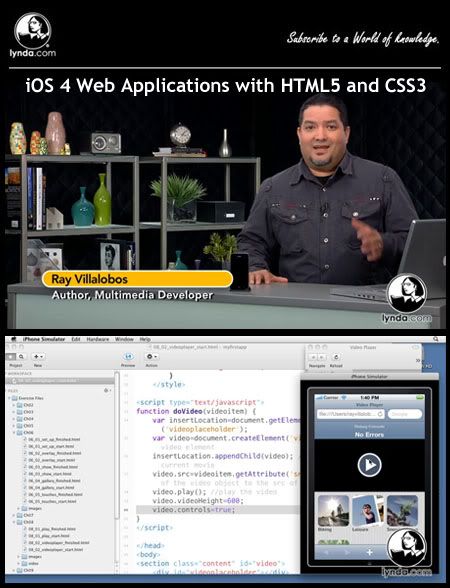The width and height of the screenshot is (450, 588).
Task: Click the video play button in simulator
Action: (369, 465)
